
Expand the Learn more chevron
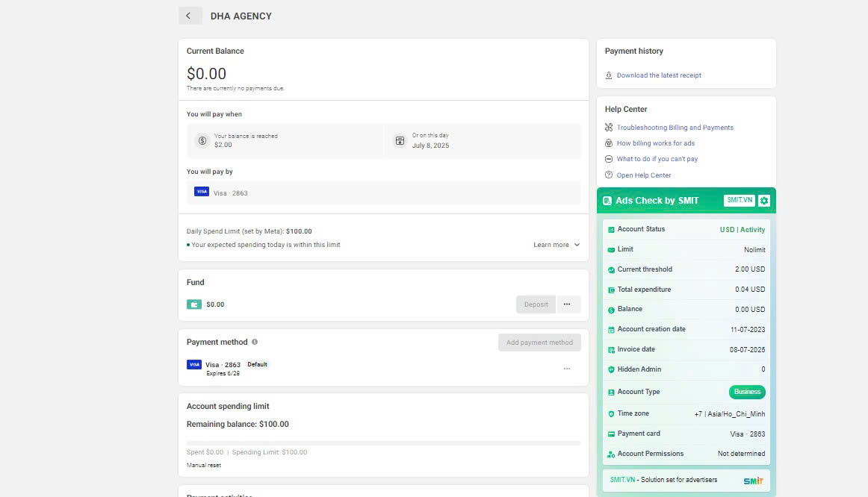point(577,245)
